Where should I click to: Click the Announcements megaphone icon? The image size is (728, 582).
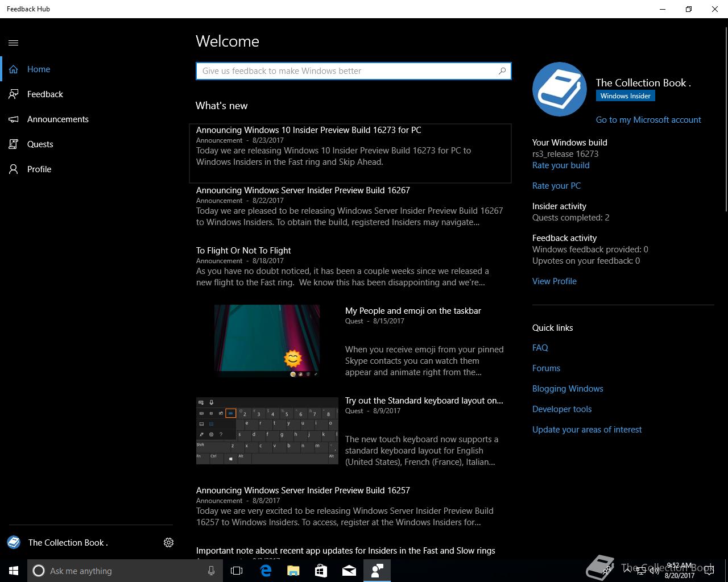click(14, 119)
